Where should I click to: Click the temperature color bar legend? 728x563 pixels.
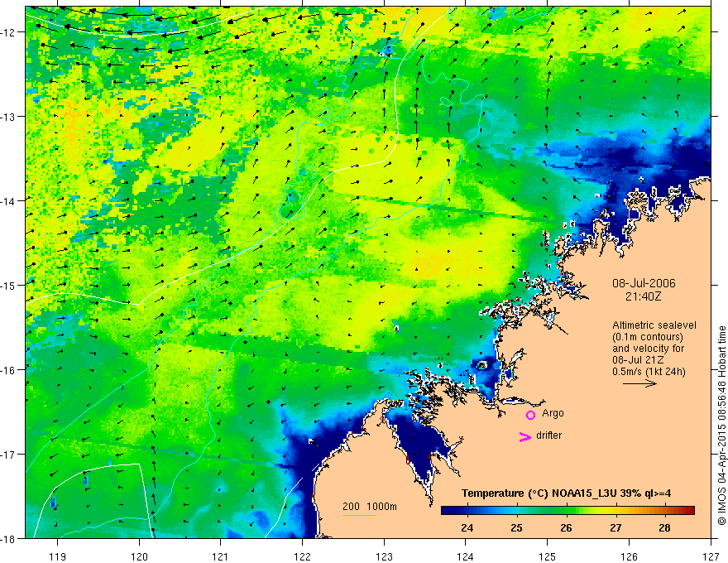[x=568, y=511]
